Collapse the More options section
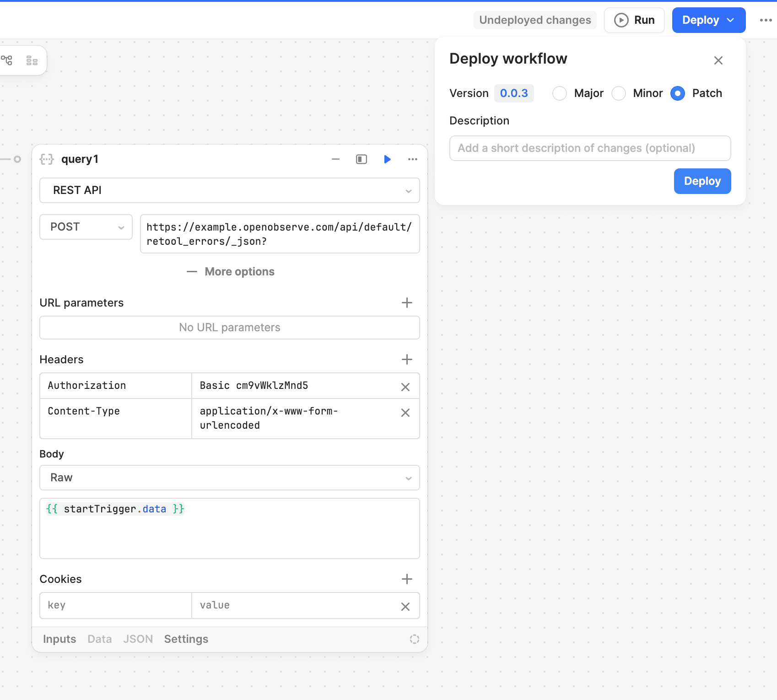 (x=231, y=272)
